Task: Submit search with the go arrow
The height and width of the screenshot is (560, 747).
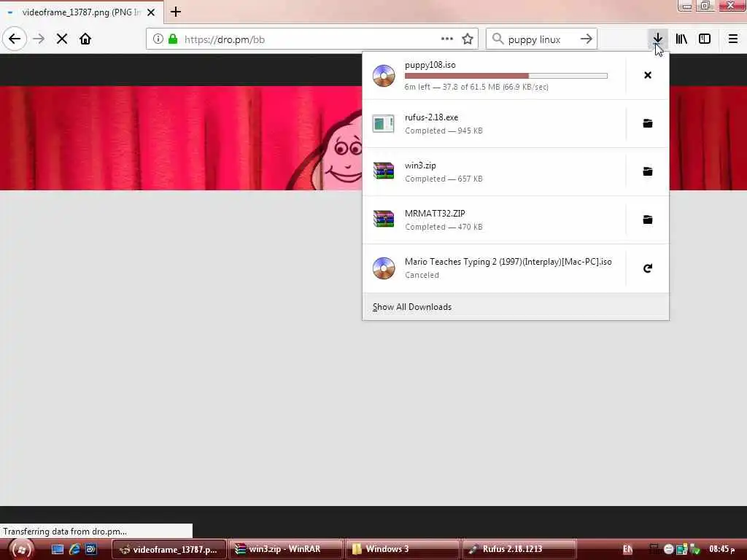Action: 587,39
